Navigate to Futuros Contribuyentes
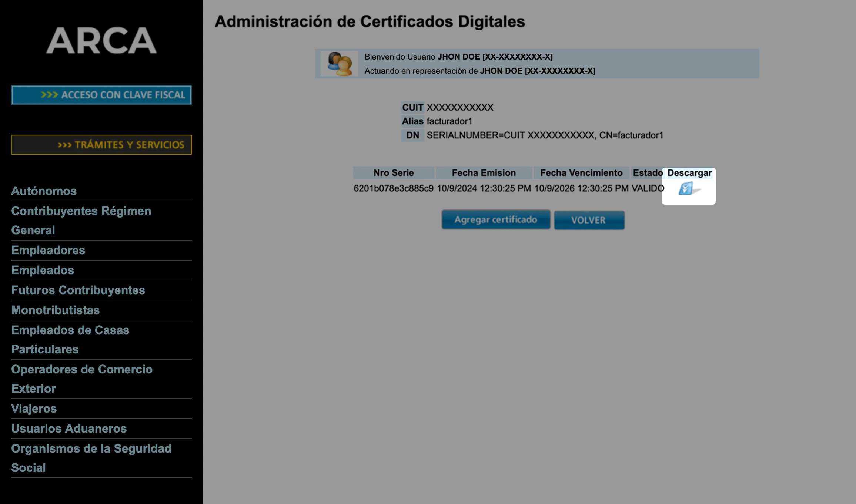 coord(78,290)
